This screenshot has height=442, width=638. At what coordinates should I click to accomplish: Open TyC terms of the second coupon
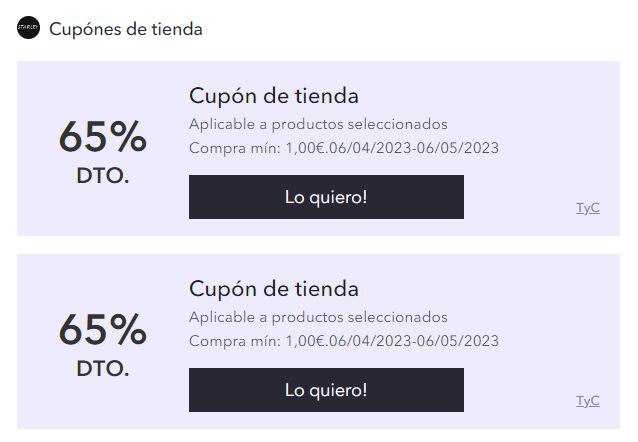click(x=588, y=401)
